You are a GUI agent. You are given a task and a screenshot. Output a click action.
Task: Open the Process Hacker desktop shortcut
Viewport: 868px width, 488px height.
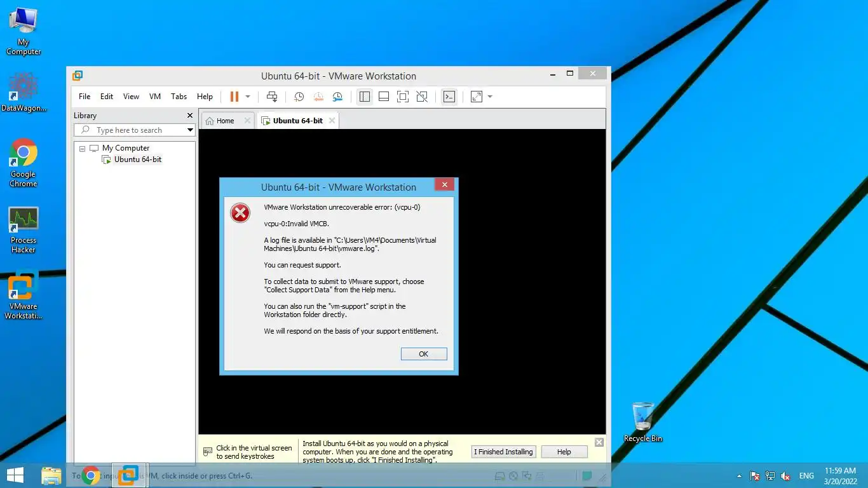tap(24, 230)
